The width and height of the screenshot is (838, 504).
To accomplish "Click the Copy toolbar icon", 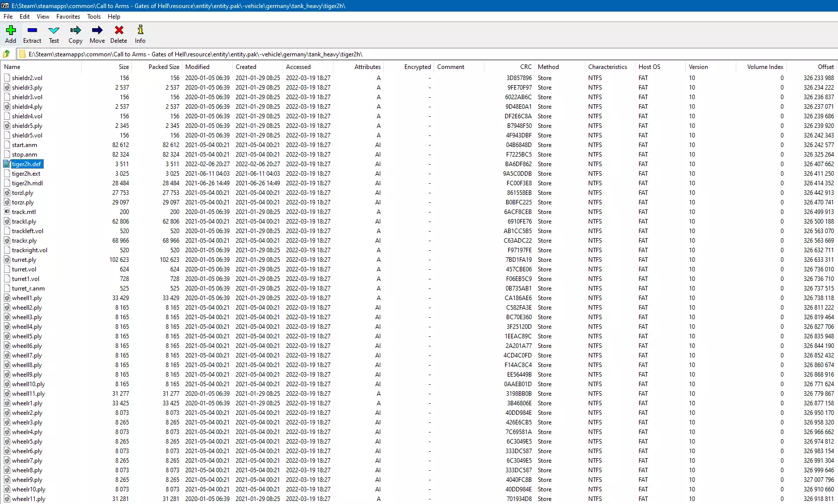I will coord(76,30).
